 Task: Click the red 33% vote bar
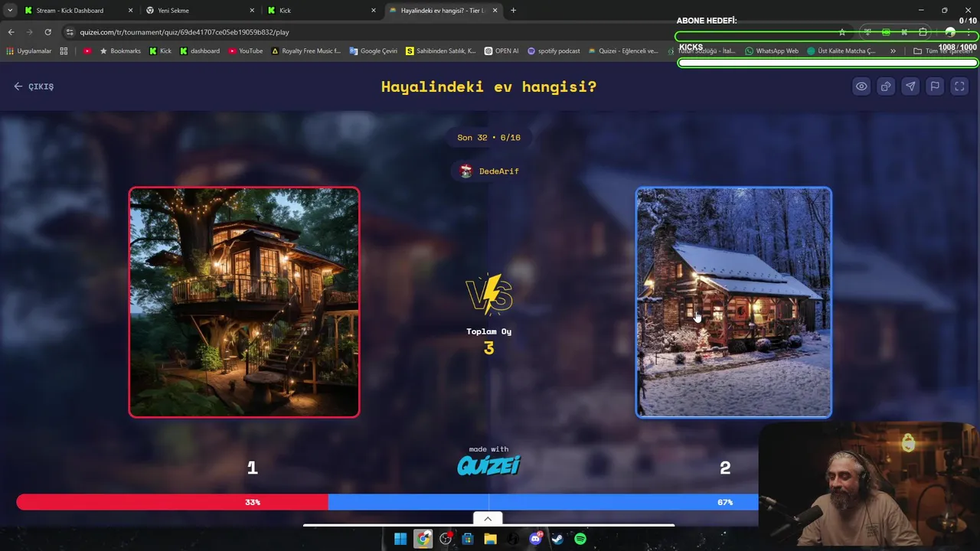point(172,502)
